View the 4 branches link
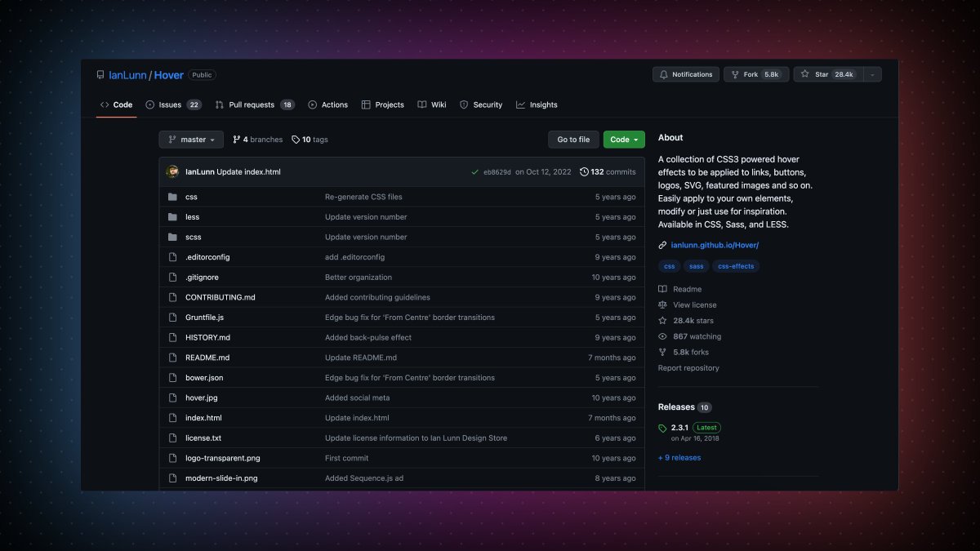Screen dimensions: 980x551 coord(257,140)
